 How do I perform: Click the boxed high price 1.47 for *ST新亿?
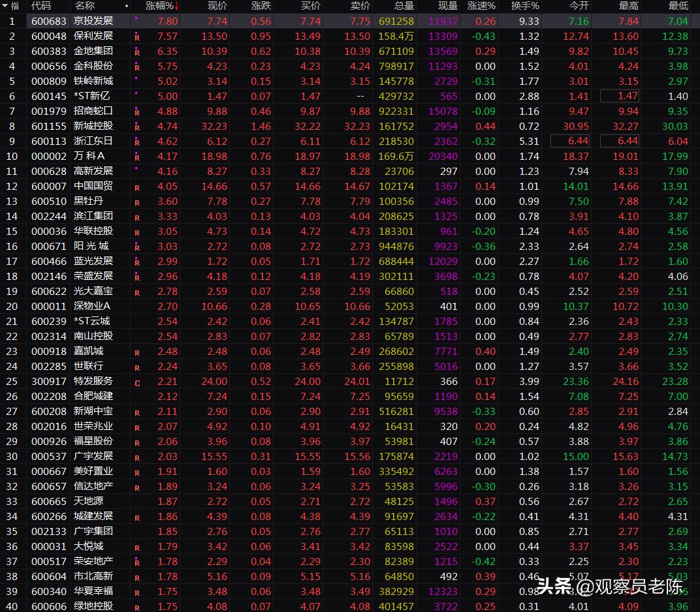point(620,96)
